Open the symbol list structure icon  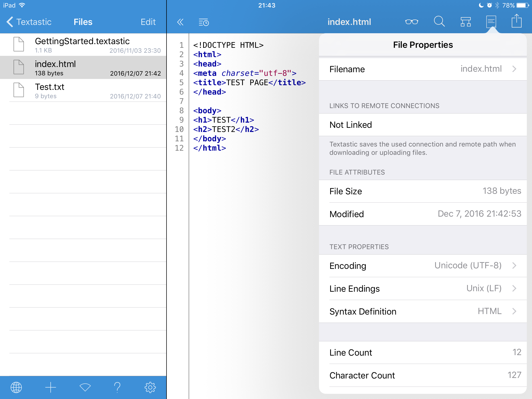point(465,22)
